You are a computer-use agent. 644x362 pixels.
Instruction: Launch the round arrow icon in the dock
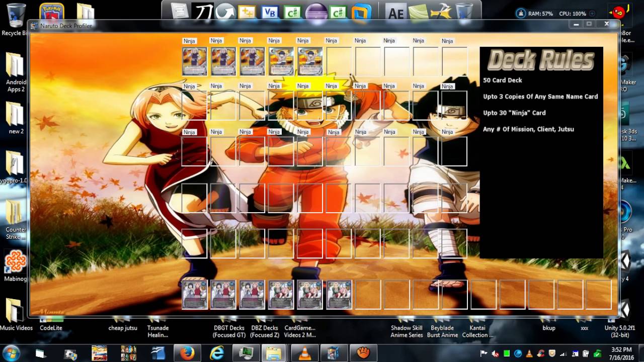(x=226, y=12)
